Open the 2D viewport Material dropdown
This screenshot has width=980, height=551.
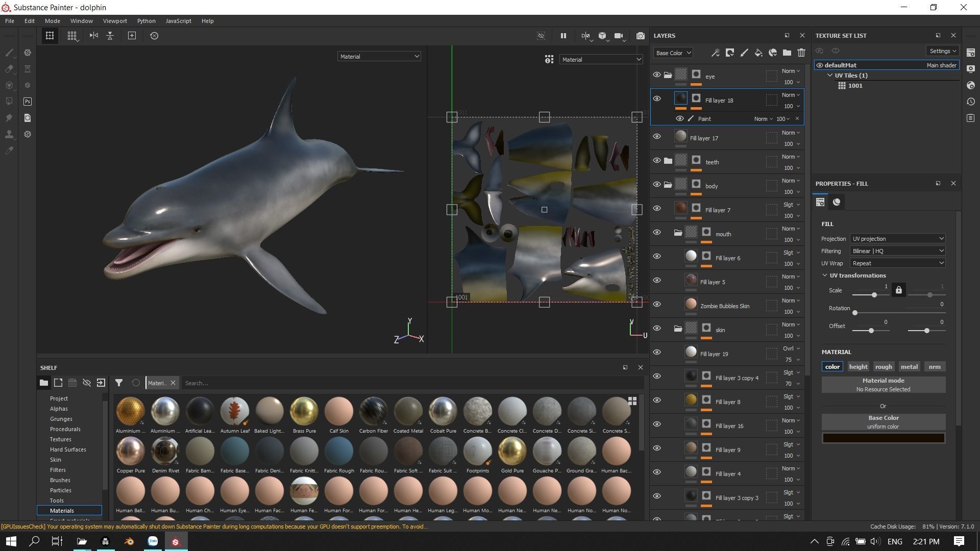tap(601, 59)
